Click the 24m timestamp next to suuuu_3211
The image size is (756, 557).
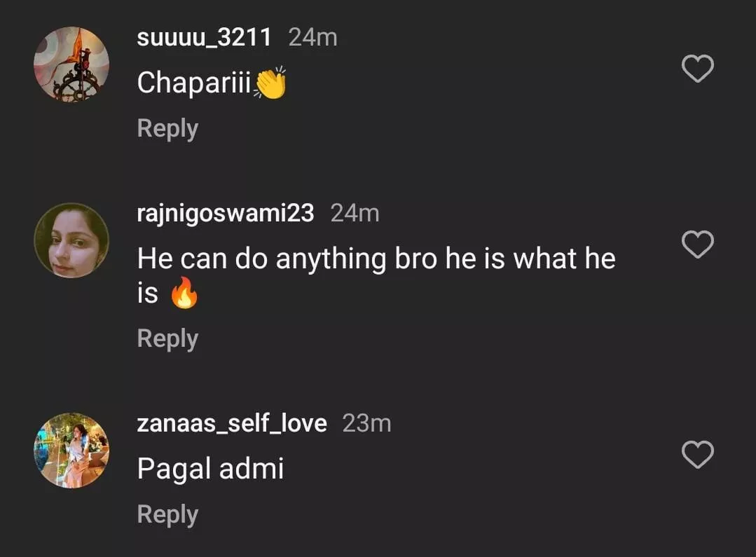[312, 37]
